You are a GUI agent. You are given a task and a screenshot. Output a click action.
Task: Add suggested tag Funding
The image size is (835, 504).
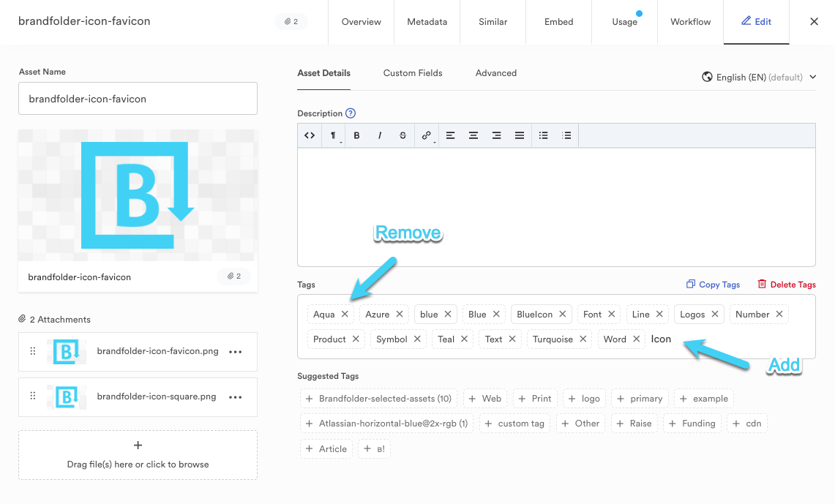click(x=692, y=424)
